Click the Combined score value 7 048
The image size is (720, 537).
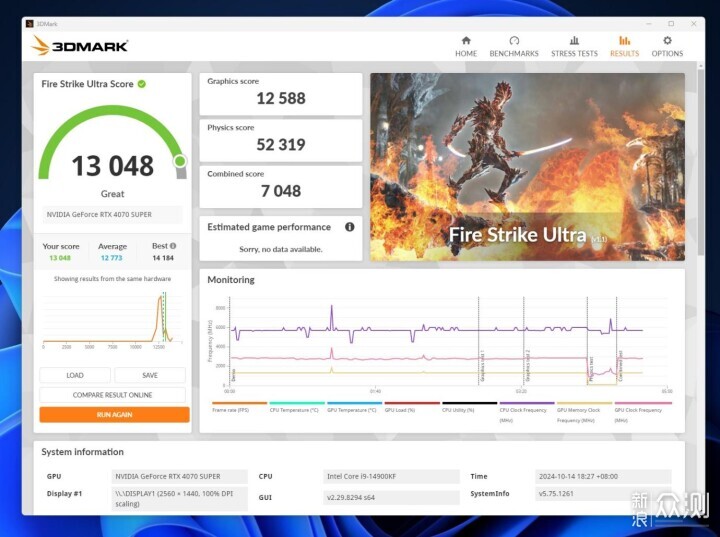point(281,191)
